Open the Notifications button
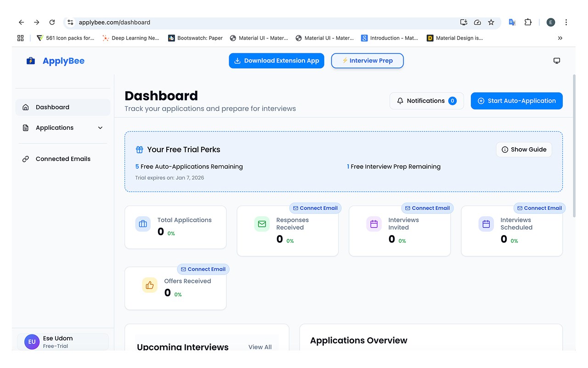 tap(427, 101)
